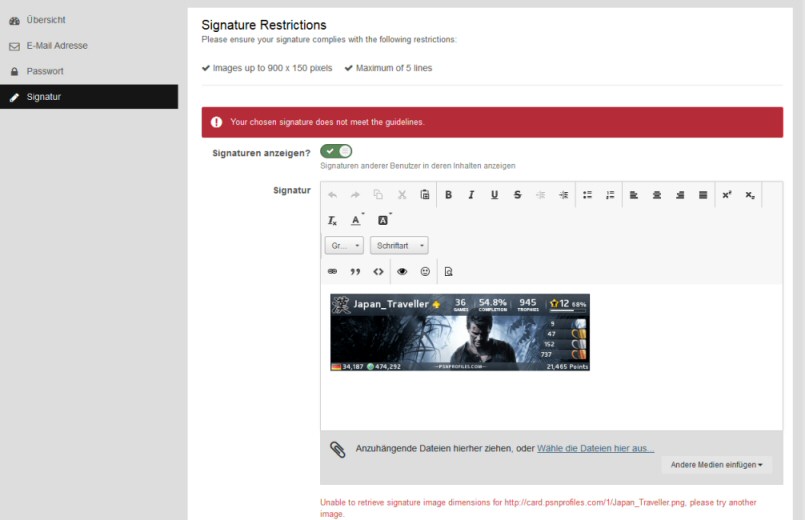Insert a quote block
The height and width of the screenshot is (520, 805).
pos(355,271)
